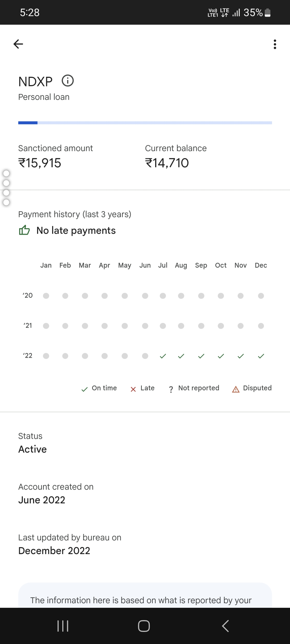This screenshot has width=290, height=644.
Task: Tap the info icon beside NDXP
Action: [x=68, y=81]
